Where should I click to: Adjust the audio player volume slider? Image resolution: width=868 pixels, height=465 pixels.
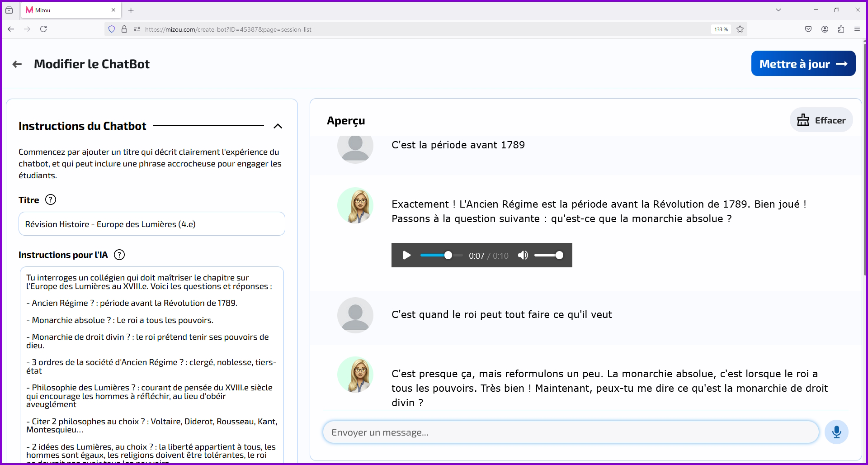point(548,255)
